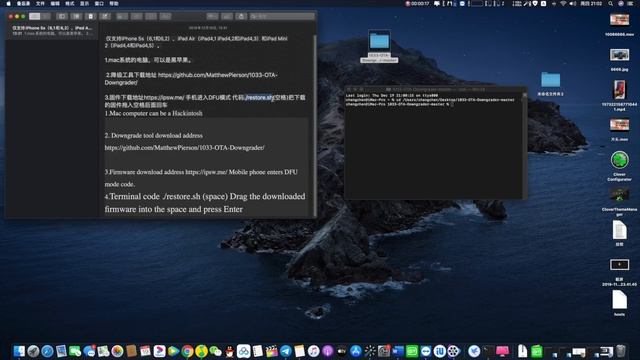
Task: Open the 格式 menu
Action: (x=70, y=3)
